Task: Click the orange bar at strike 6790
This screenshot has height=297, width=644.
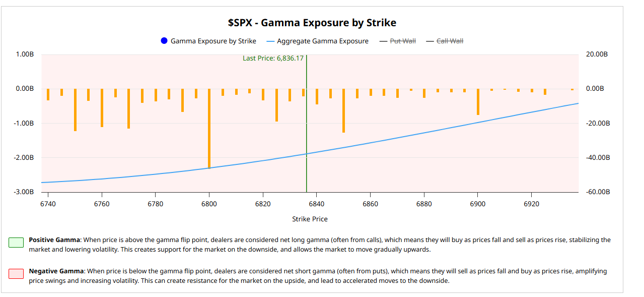Action: click(x=182, y=100)
